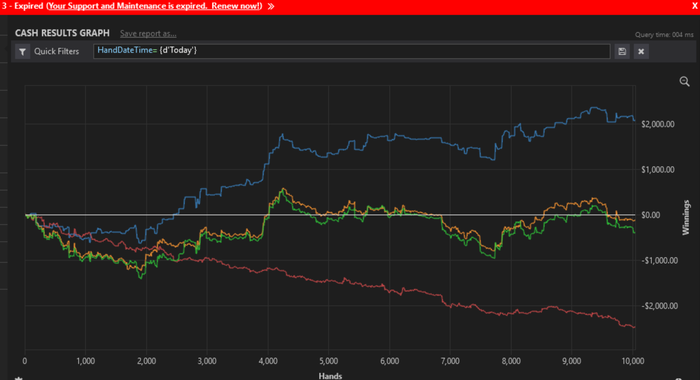
Task: Click the 1,000 hands axis tick
Action: 85,361
